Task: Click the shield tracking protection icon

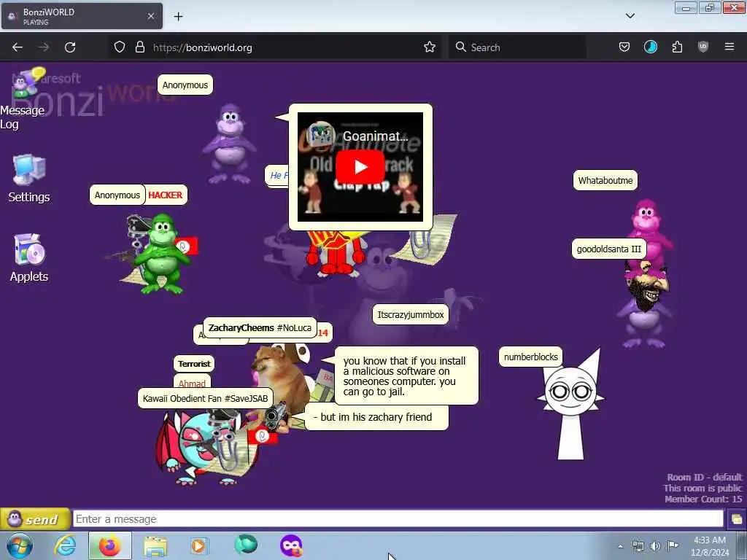Action: point(120,47)
